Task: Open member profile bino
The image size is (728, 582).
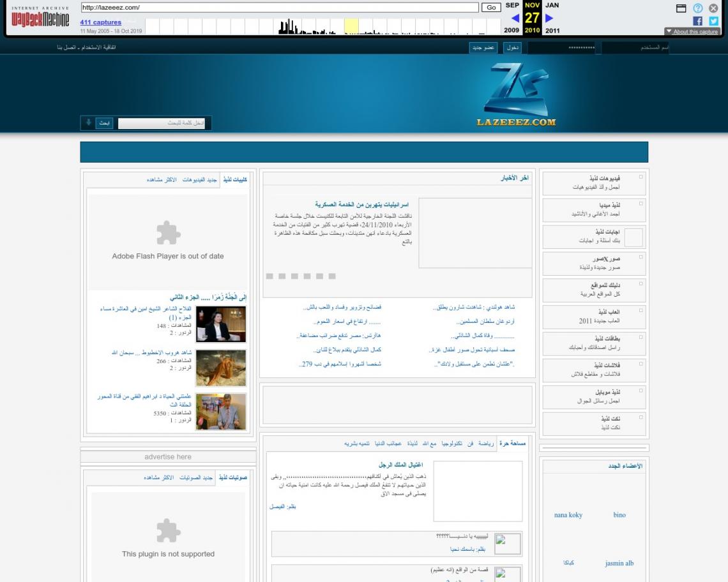Action: click(x=619, y=515)
